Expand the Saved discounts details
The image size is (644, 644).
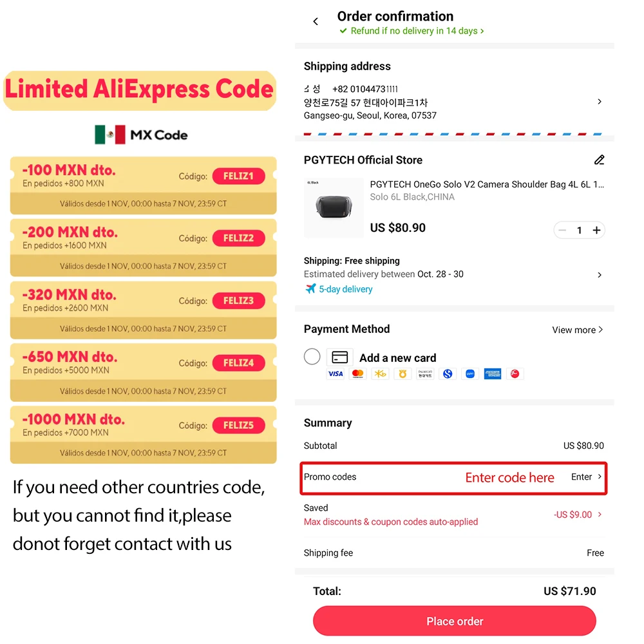[600, 515]
